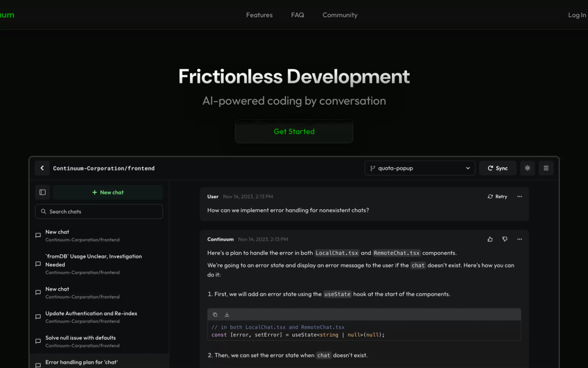Click the branch icon in the quota-popup selector
Screen dimensions: 588x368
(372, 168)
